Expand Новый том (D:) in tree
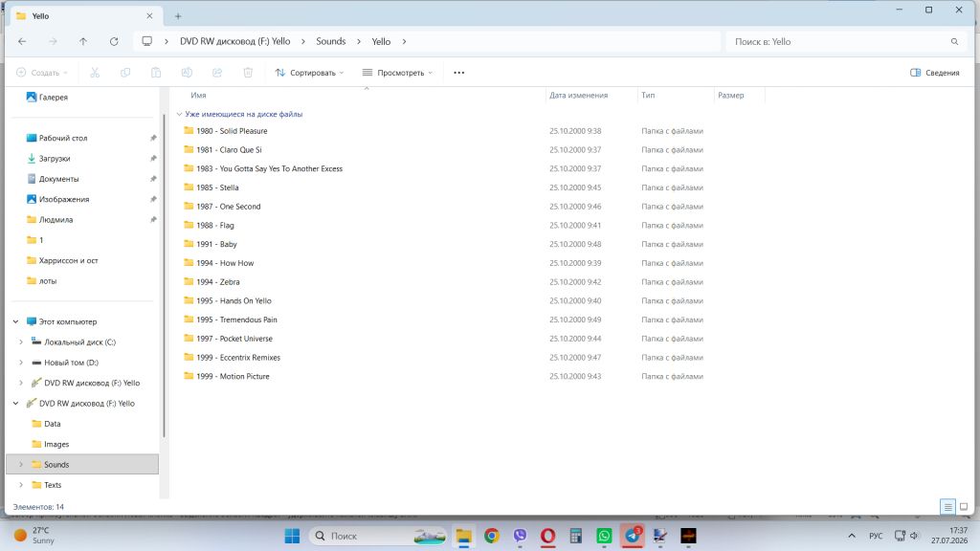 (21, 363)
